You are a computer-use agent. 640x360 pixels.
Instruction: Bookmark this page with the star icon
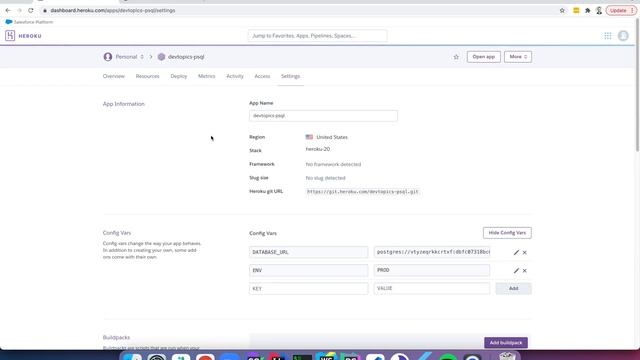[562, 11]
